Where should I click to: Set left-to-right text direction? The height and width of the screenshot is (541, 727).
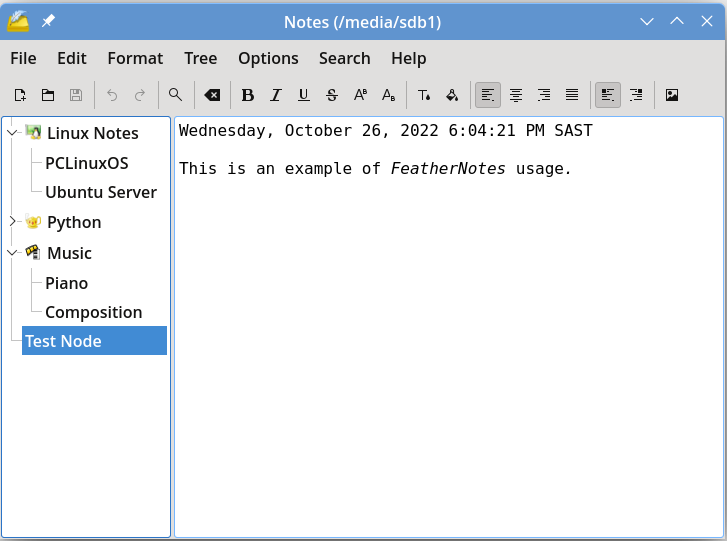608,95
